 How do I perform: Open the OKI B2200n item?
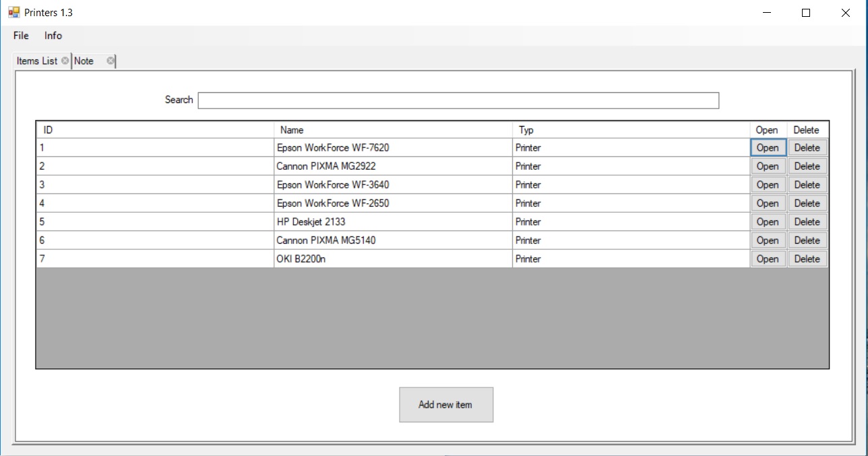coord(768,259)
